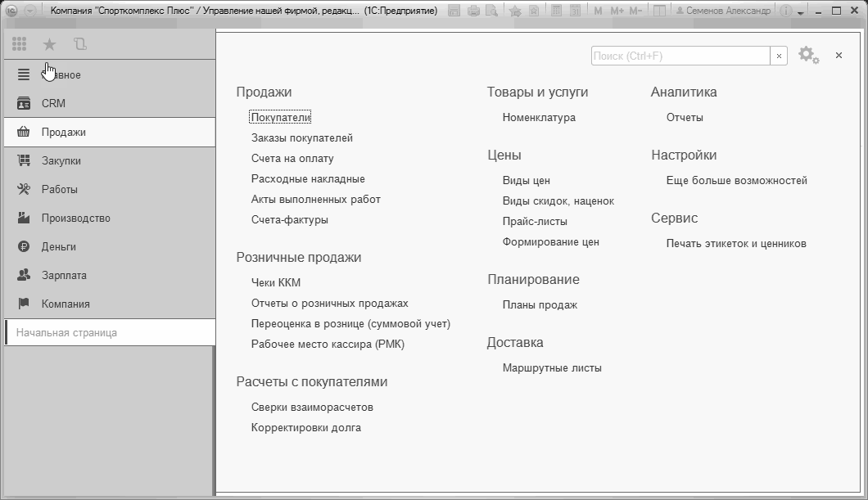868x500 pixels.
Task: Open Номенклатура link
Action: [539, 117]
